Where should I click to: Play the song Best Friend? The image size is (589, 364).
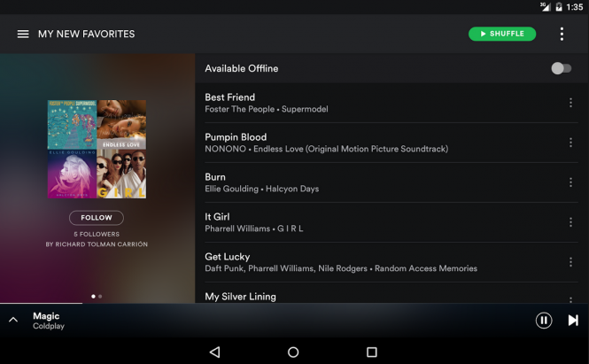[x=354, y=103]
